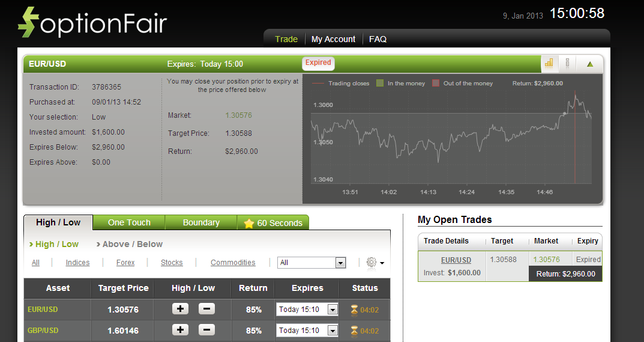The height and width of the screenshot is (342, 644).
Task: Open the FAQ page
Action: (378, 39)
